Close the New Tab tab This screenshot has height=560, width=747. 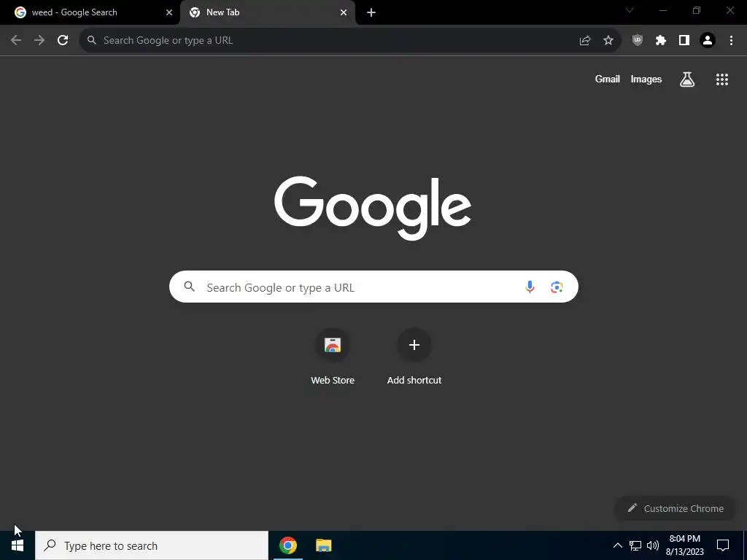[x=344, y=13]
